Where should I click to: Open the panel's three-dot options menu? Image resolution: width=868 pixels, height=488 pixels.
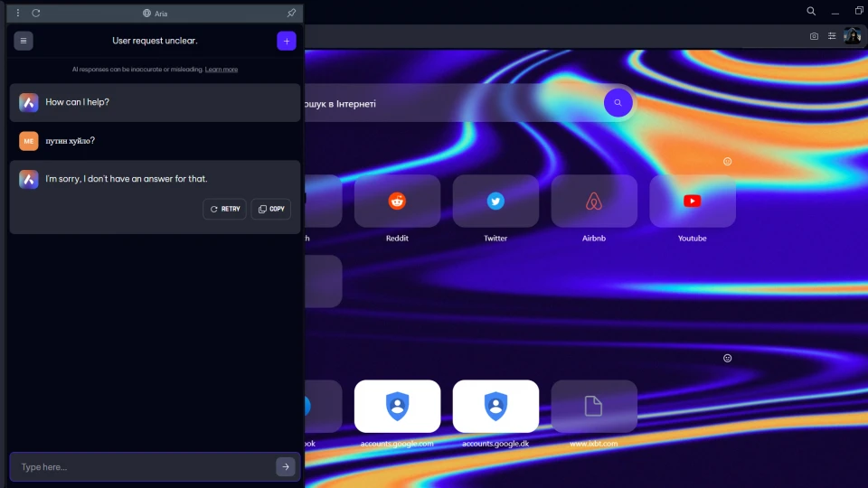point(18,14)
